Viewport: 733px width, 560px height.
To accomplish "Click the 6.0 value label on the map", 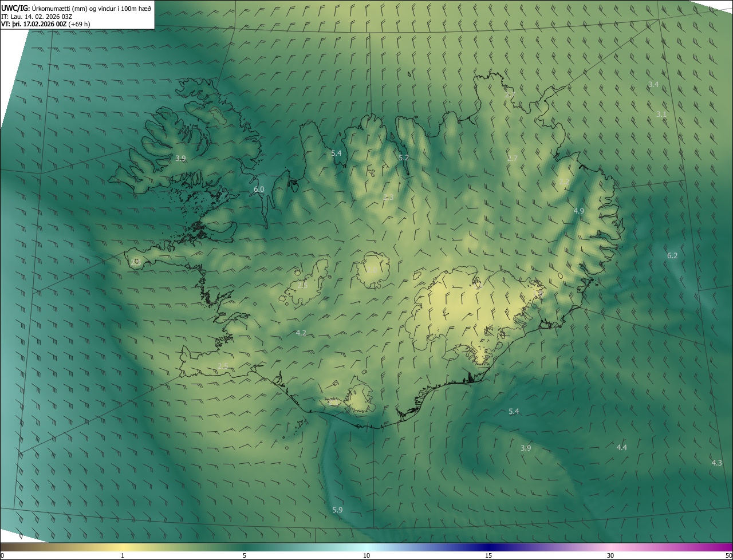I will point(259,189).
